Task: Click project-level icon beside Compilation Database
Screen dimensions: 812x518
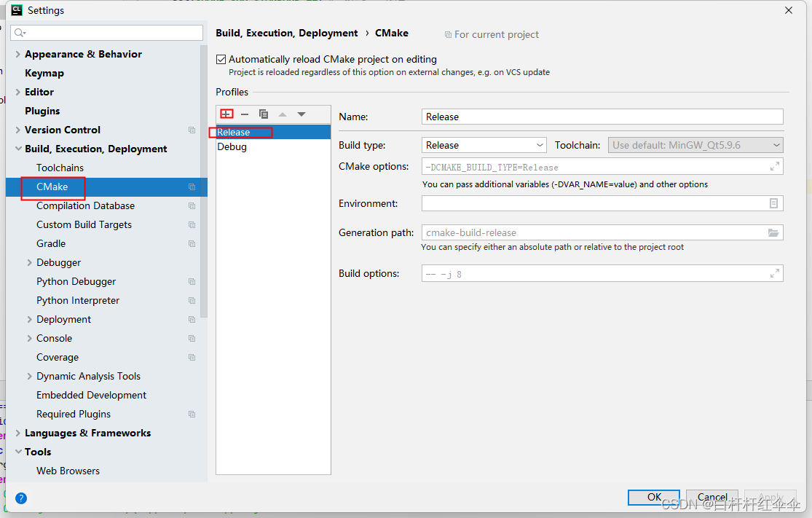Action: click(192, 205)
